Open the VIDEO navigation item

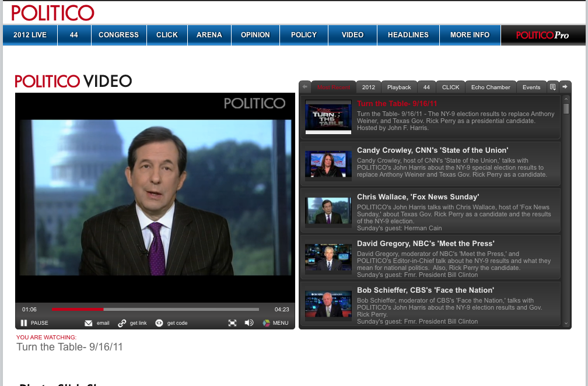coord(352,35)
